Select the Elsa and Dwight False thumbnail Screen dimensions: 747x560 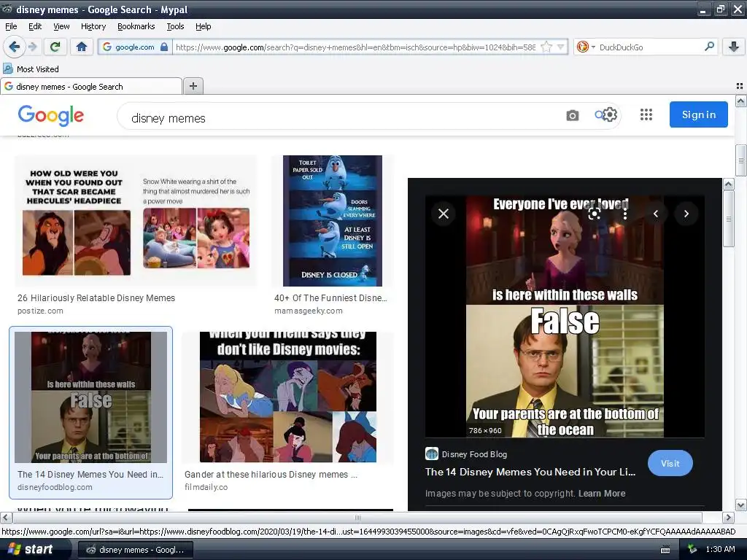pyautogui.click(x=91, y=397)
